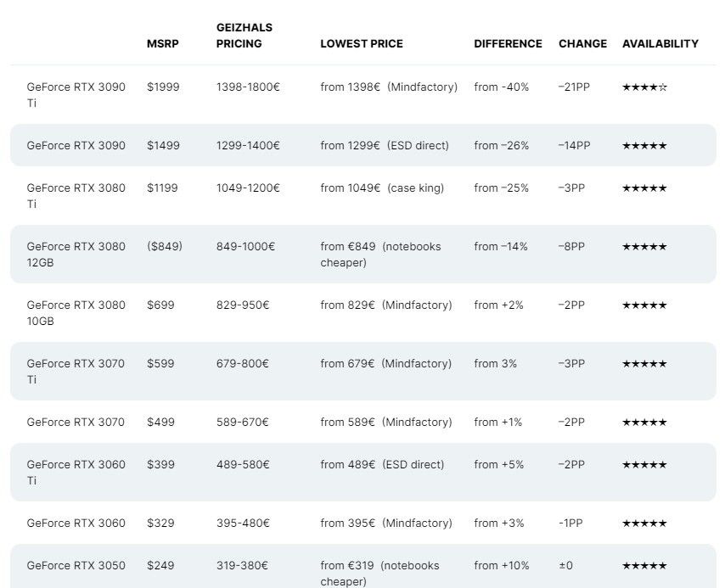Select the Availability column header
The height and width of the screenshot is (588, 725).
[660, 43]
